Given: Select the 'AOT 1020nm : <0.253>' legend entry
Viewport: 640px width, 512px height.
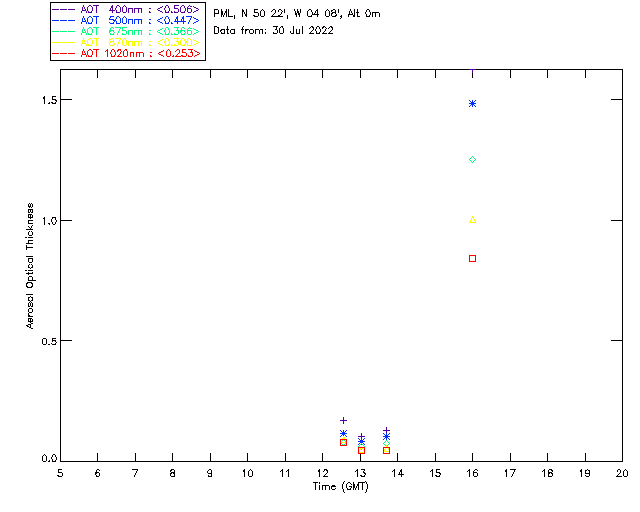Looking at the screenshot, I should pos(127,53).
